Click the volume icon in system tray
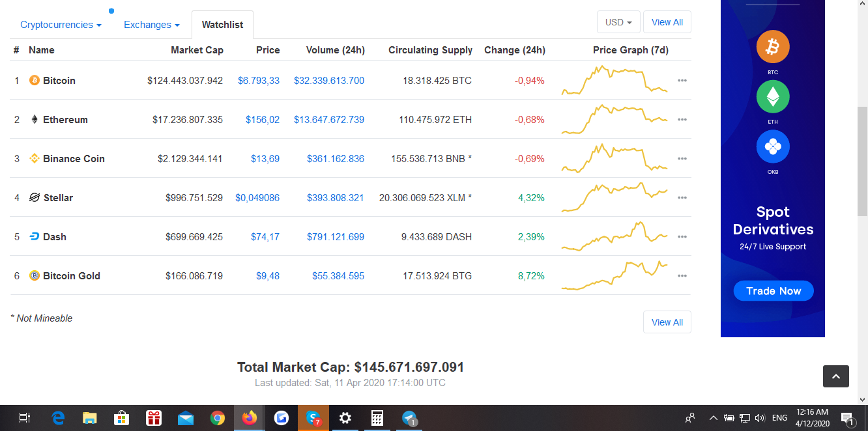This screenshot has height=431, width=868. pos(759,418)
